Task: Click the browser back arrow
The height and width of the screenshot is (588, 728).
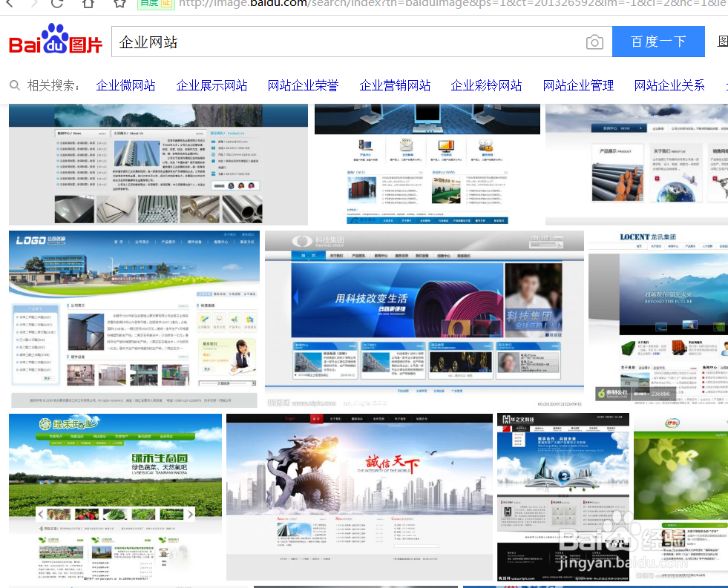Action: 9,3
